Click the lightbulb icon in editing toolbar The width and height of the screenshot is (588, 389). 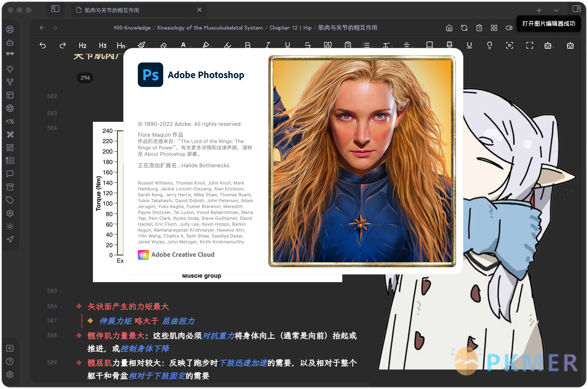point(489,46)
